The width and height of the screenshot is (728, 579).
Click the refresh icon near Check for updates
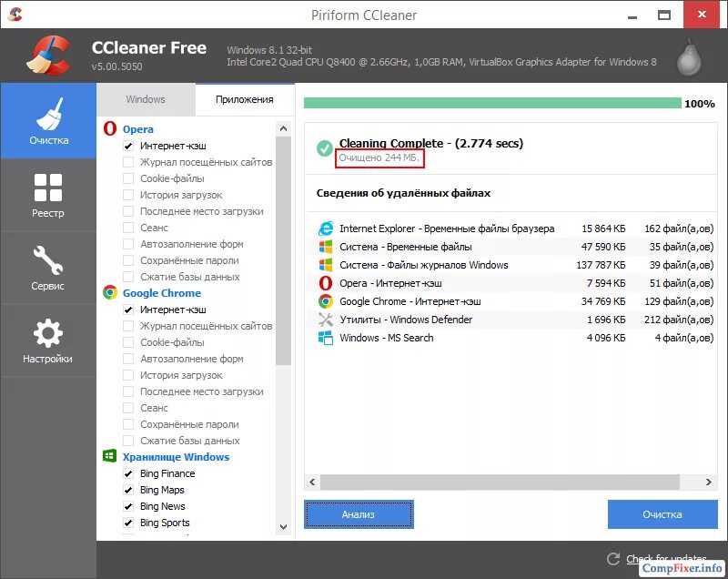point(613,559)
